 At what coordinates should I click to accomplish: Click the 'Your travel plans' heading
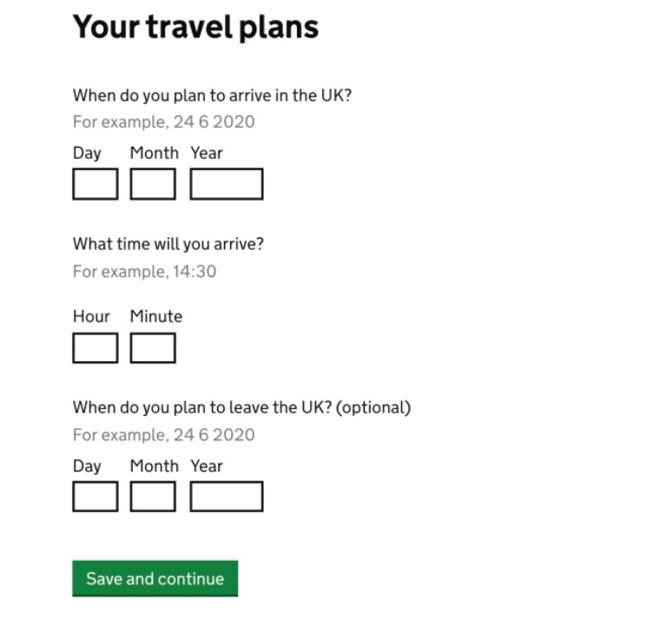195,28
